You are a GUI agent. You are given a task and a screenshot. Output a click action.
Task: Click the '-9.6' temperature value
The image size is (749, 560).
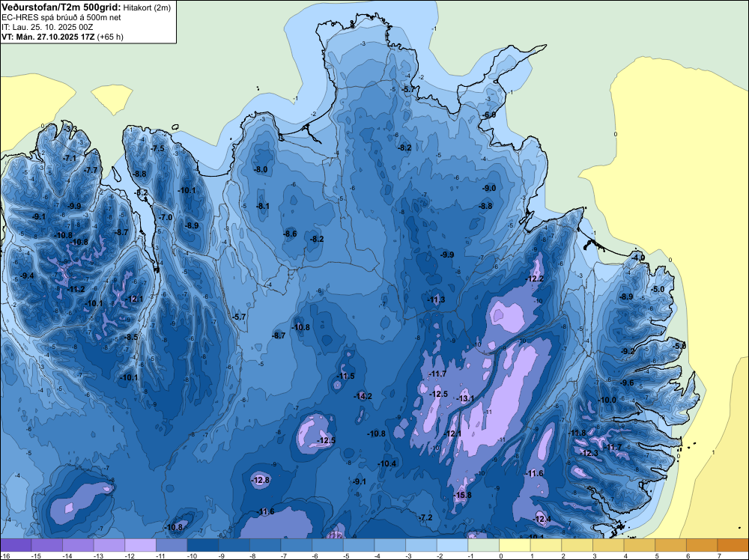(627, 383)
